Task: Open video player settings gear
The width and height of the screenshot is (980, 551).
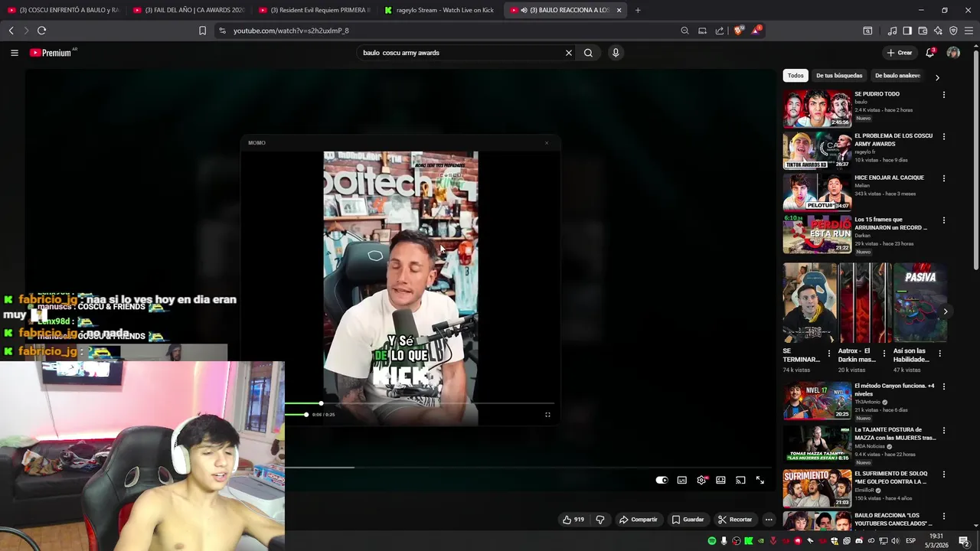Action: coord(701,480)
